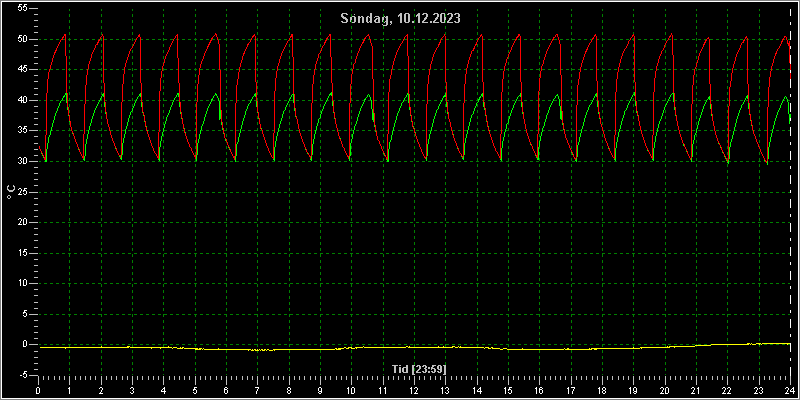
Task: Select hour 6 on the time axis
Action: (226, 391)
